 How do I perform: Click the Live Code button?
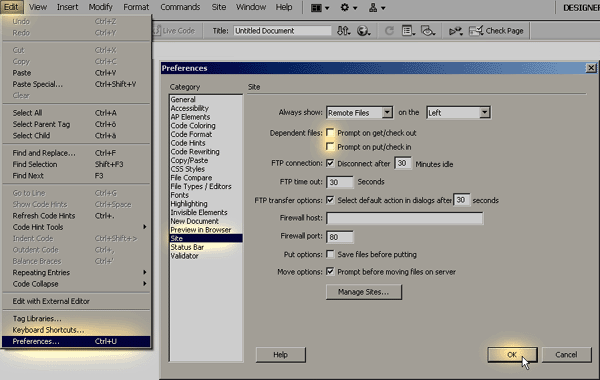[x=174, y=31]
